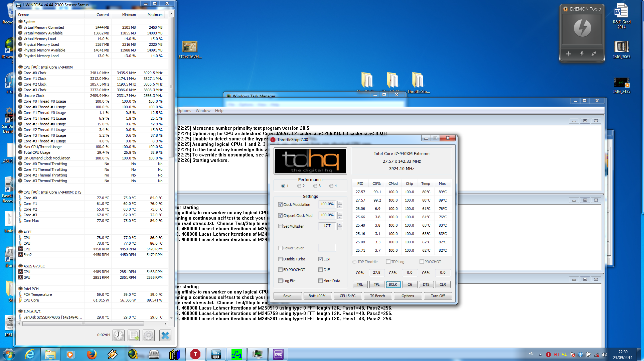Click HWiNFO vertical scrollbar down arrow
Image resolution: width=644 pixels, height=361 pixels.
171,318
